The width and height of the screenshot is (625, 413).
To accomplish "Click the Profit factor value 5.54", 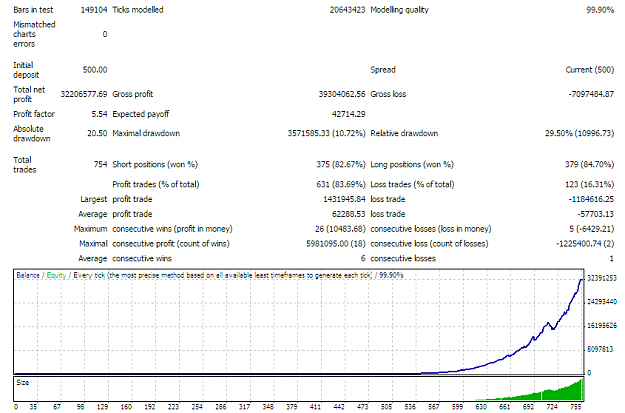I will point(99,114).
